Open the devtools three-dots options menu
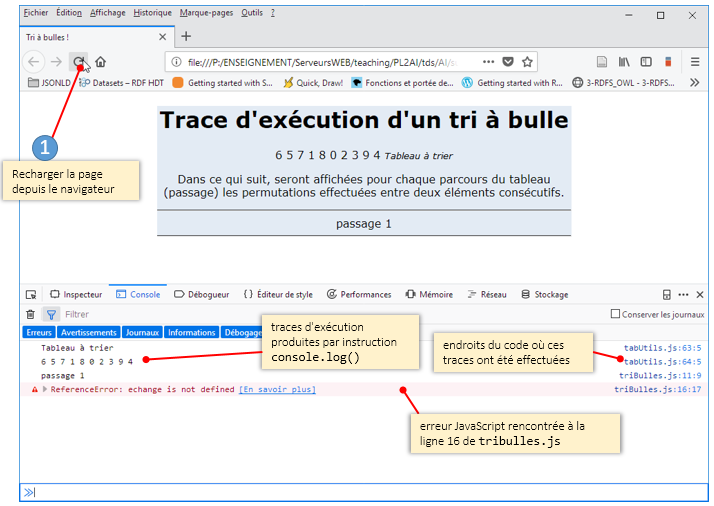The height and width of the screenshot is (506, 714). [684, 295]
